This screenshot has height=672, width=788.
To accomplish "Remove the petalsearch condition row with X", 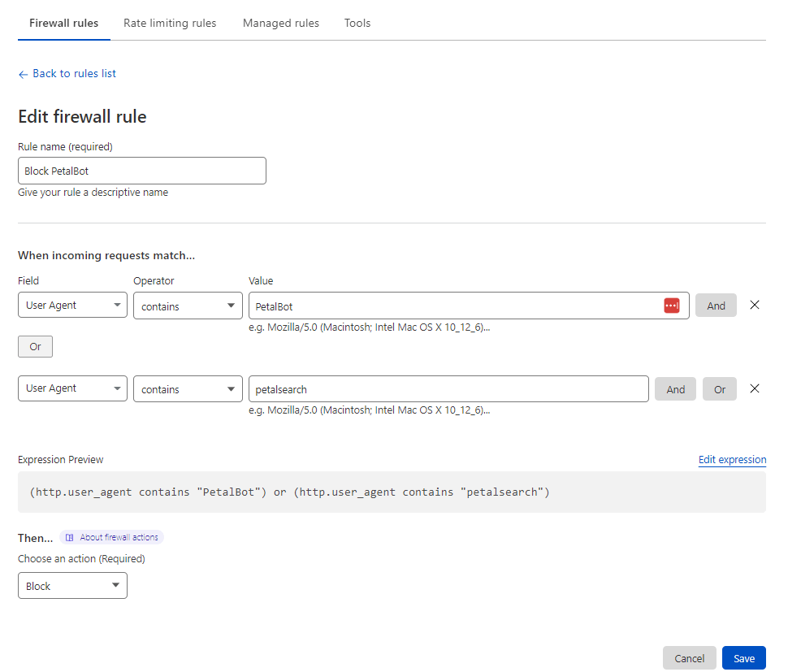I will point(755,388).
